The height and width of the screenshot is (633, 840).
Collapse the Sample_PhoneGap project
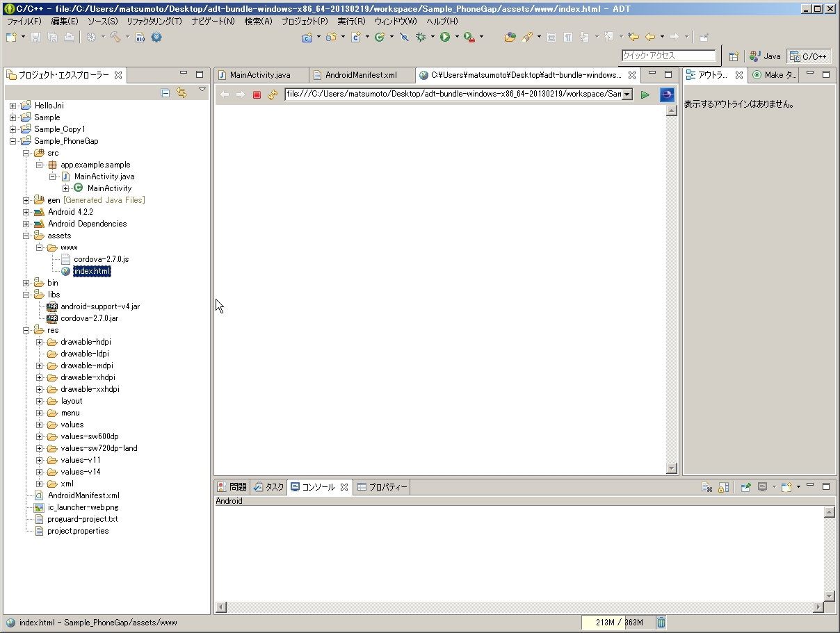[13, 141]
